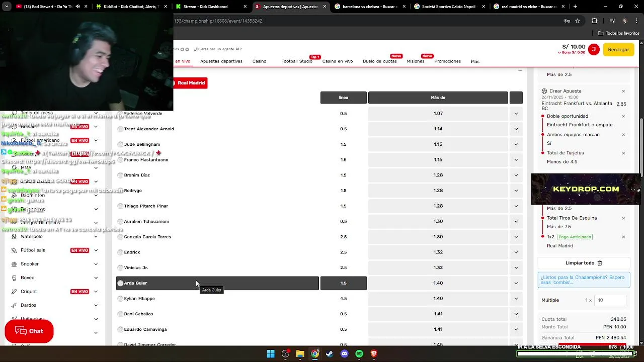Open Steam from the taskbar
Viewport: 644px width, 362px height.
point(330,354)
